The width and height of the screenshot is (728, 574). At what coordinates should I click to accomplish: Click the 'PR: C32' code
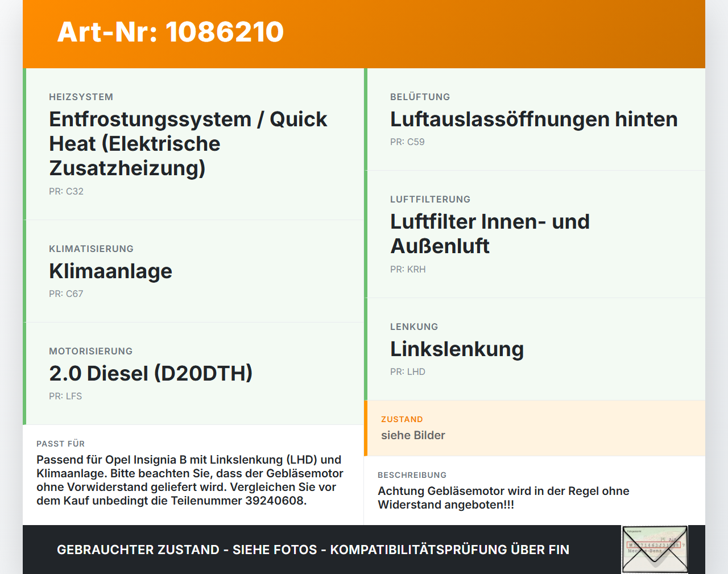tap(66, 192)
